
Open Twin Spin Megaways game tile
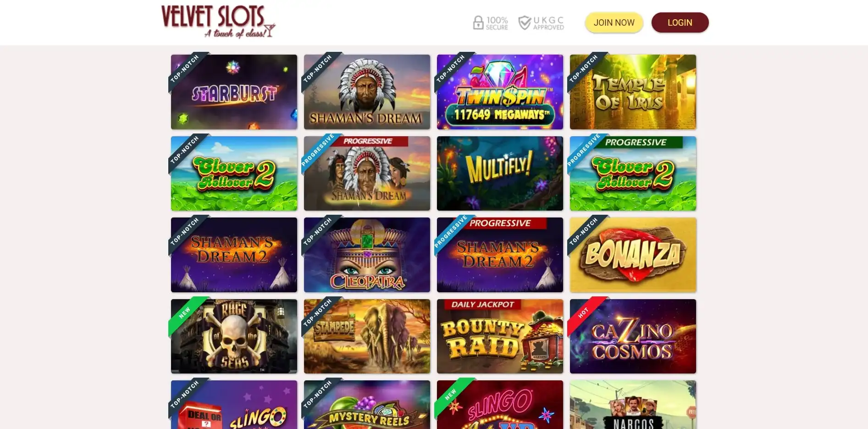500,92
